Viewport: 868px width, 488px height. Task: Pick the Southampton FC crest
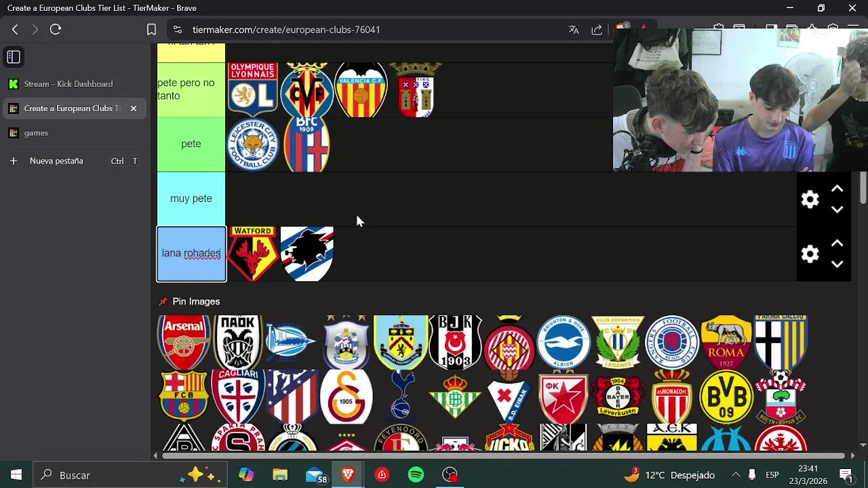(x=781, y=396)
